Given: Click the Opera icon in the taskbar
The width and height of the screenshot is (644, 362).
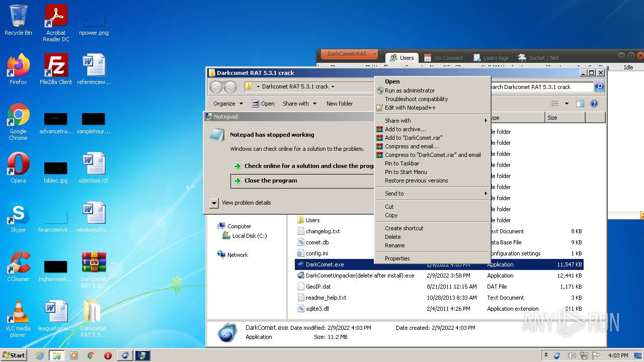Looking at the screenshot, I should click(x=108, y=355).
